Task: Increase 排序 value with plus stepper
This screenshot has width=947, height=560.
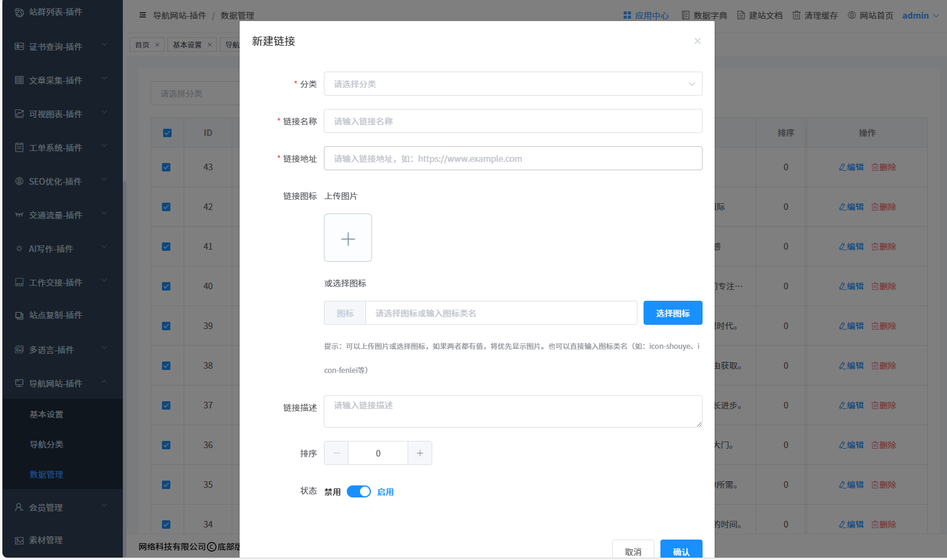Action: pos(420,454)
